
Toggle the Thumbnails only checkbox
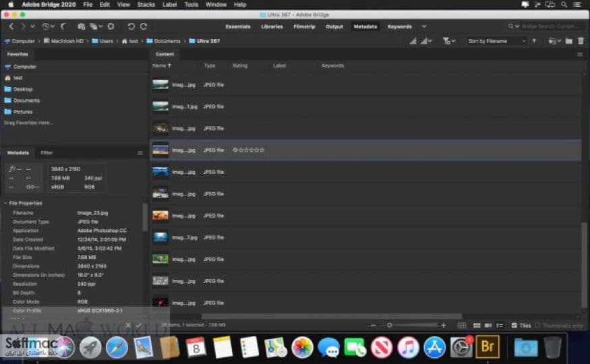[x=537, y=326]
